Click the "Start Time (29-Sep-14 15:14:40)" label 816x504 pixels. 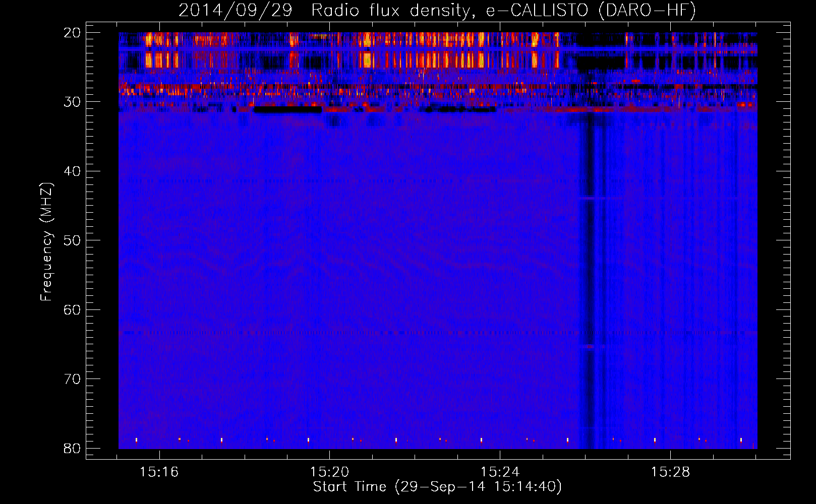[437, 487]
